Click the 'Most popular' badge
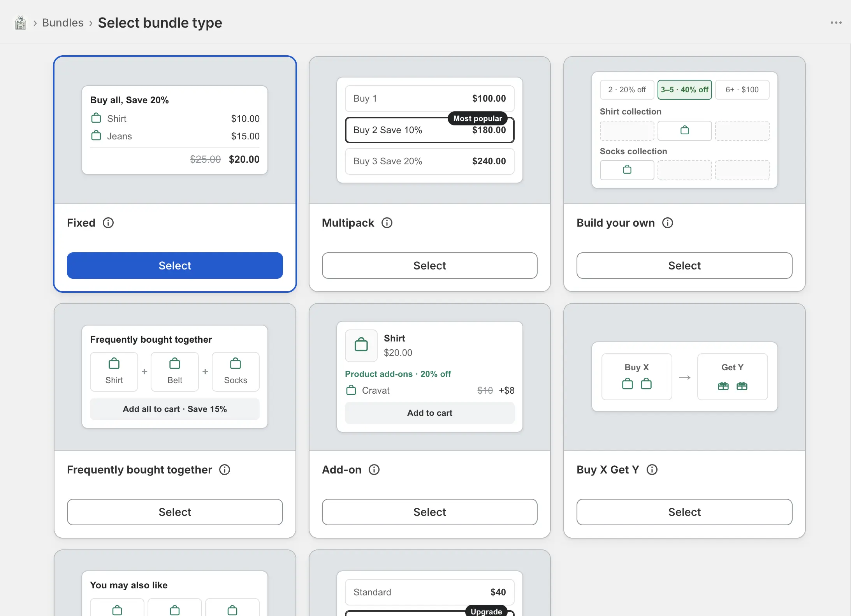Image resolution: width=851 pixels, height=616 pixels. point(478,118)
